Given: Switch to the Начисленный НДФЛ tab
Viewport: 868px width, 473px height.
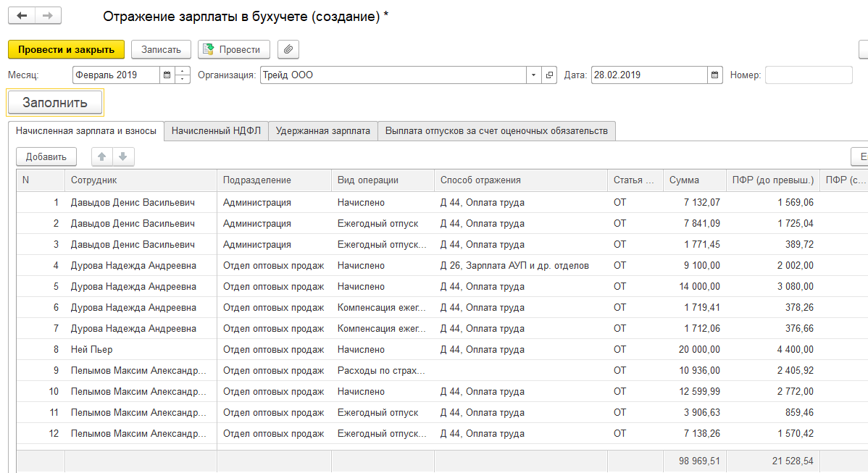Looking at the screenshot, I should pyautogui.click(x=216, y=131).
